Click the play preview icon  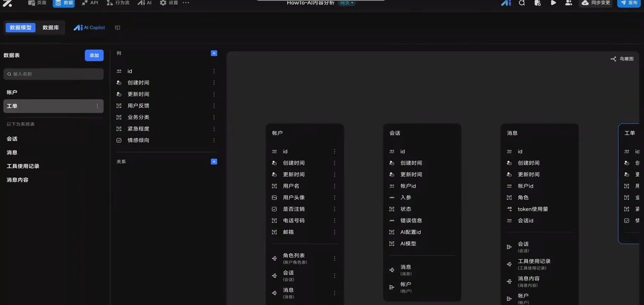point(553,3)
